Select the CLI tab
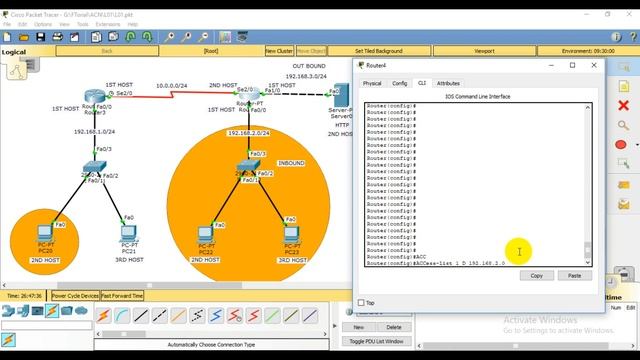 click(x=422, y=83)
